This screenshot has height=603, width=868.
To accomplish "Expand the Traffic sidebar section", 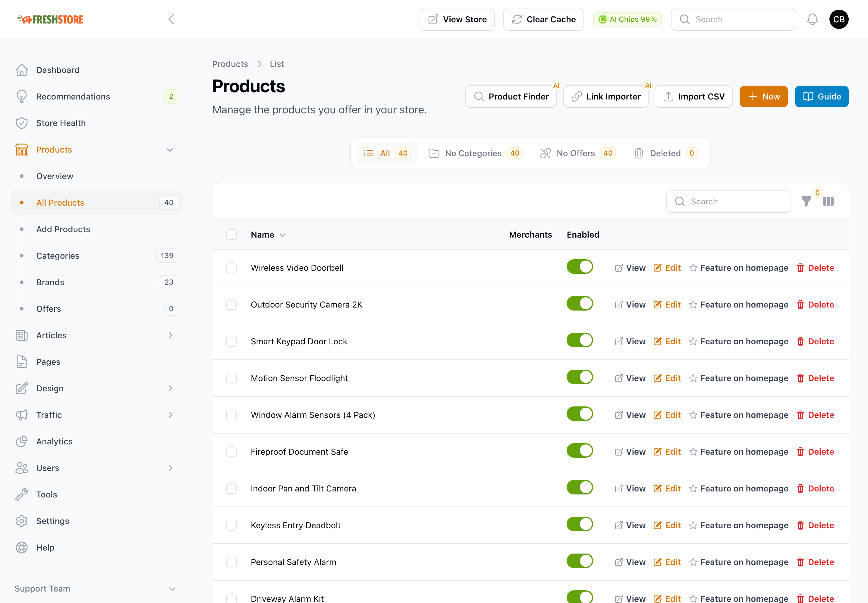I will 170,415.
